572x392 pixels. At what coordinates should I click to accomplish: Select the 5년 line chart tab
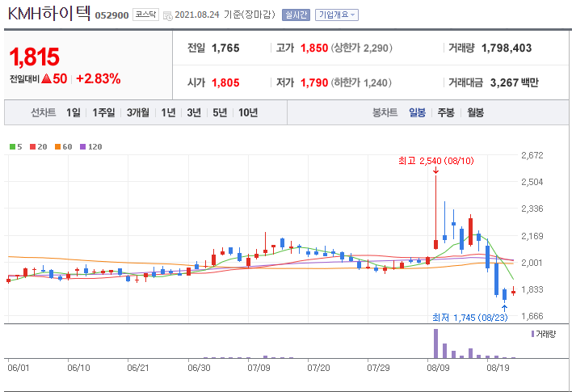click(220, 112)
